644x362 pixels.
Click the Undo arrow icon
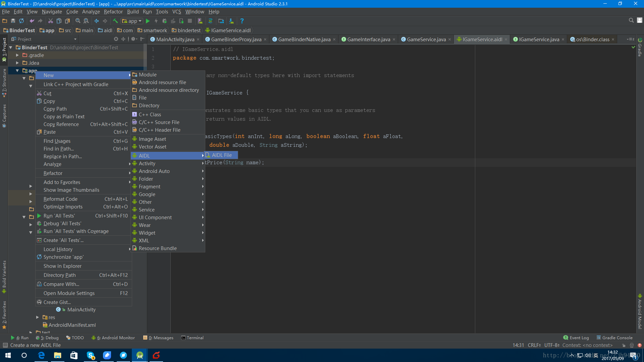[32, 21]
